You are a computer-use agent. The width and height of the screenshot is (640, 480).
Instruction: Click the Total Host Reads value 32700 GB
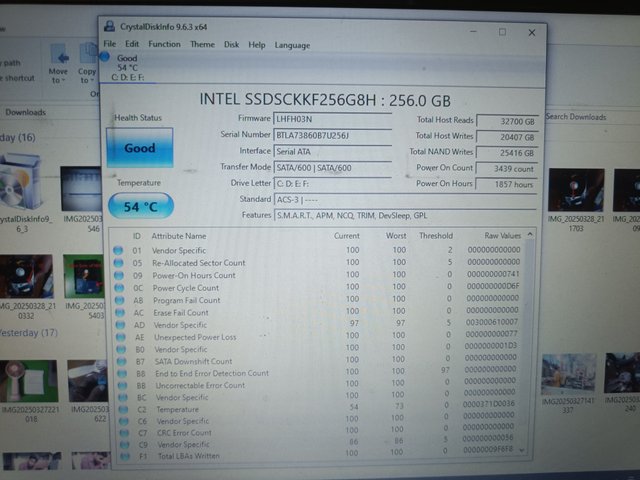coord(507,121)
